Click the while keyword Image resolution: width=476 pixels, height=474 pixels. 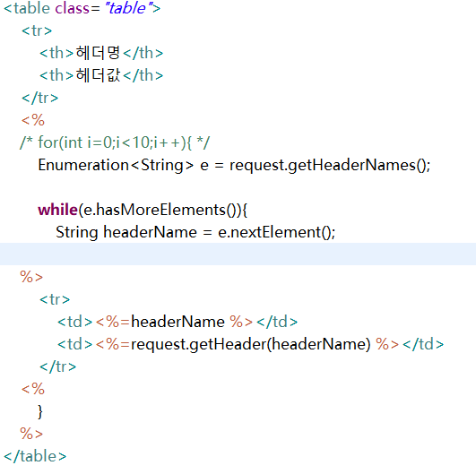point(57,210)
